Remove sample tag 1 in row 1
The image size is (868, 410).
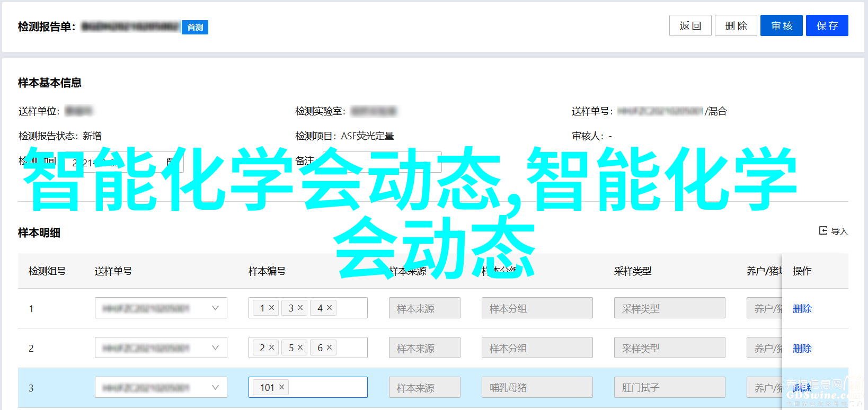click(x=271, y=307)
